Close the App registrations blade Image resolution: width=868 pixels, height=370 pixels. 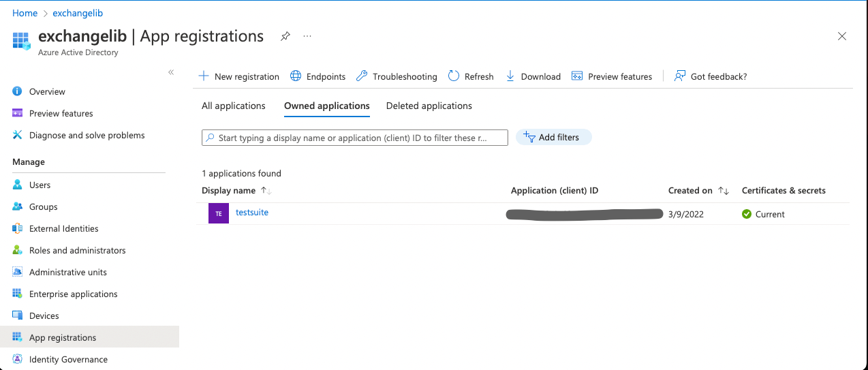[x=842, y=36]
